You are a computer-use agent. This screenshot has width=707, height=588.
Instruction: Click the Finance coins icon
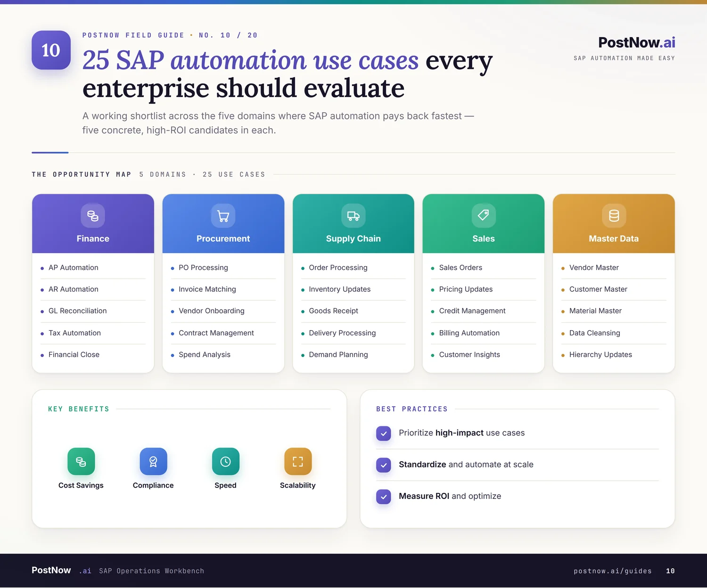point(93,216)
